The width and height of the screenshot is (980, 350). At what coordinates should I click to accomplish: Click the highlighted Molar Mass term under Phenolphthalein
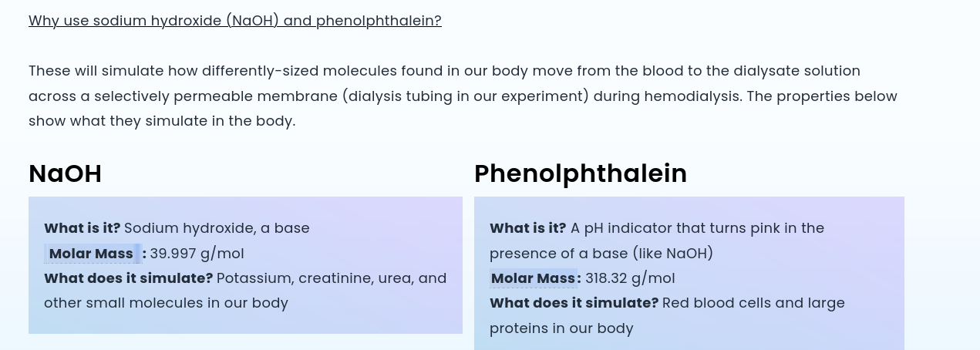pos(533,278)
